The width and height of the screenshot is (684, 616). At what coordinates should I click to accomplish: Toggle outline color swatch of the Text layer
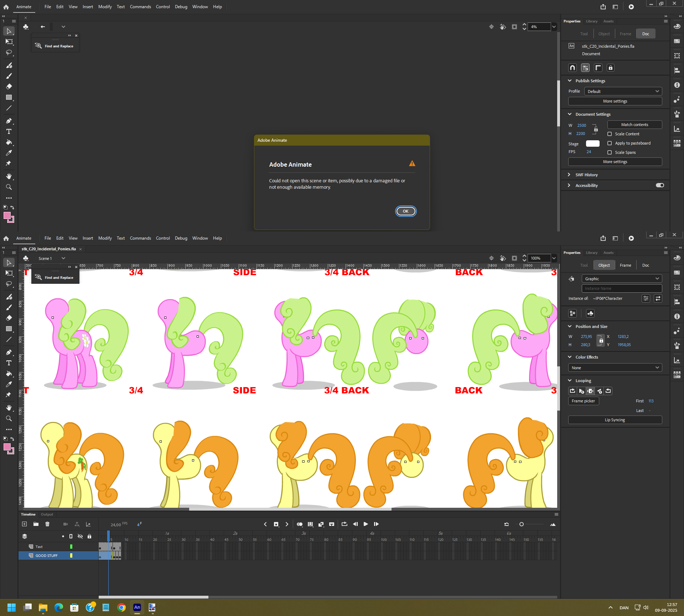71,547
